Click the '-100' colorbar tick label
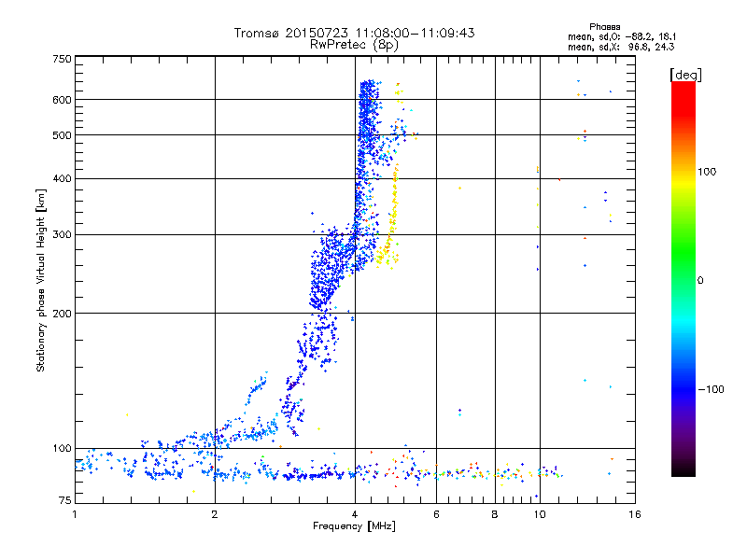 (711, 389)
